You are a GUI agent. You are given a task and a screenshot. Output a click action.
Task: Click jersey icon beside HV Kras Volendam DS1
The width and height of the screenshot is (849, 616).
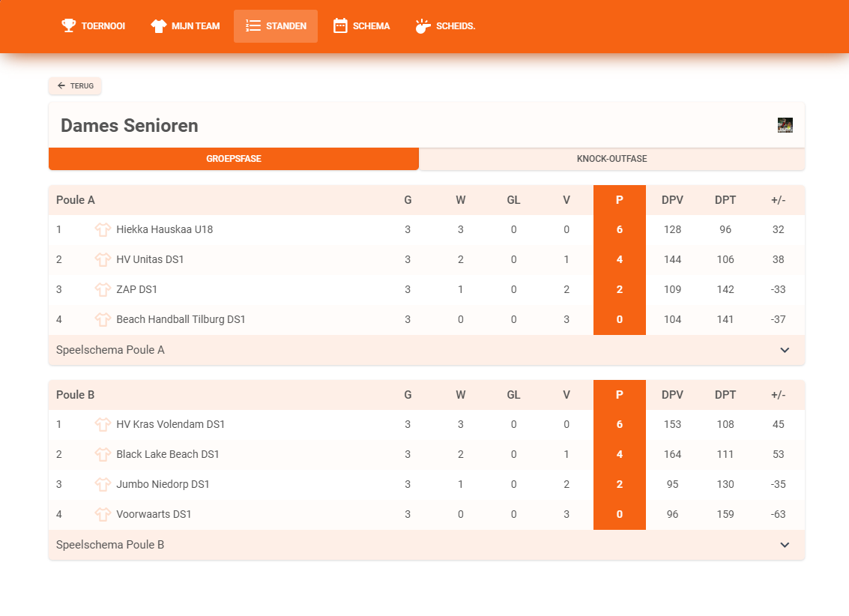click(103, 424)
